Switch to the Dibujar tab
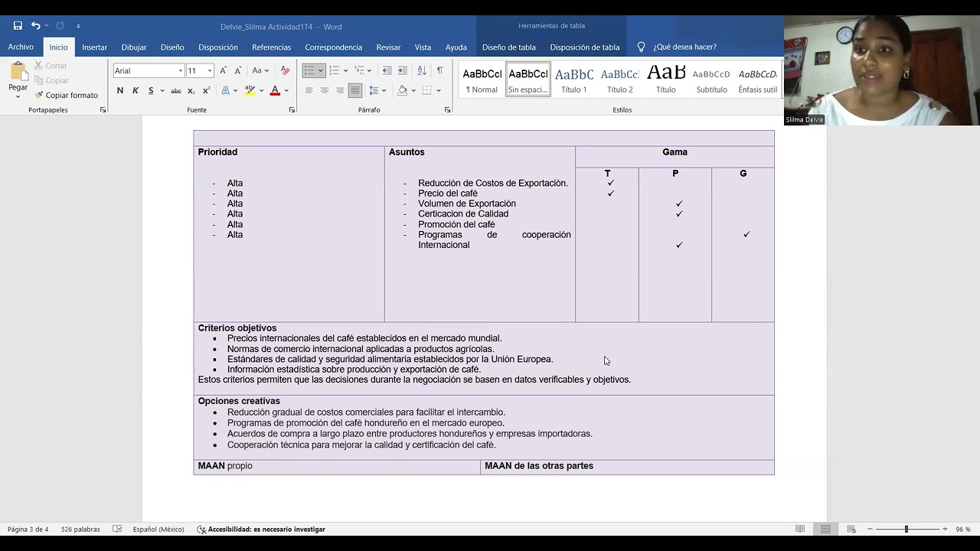This screenshot has width=980, height=551. click(134, 47)
